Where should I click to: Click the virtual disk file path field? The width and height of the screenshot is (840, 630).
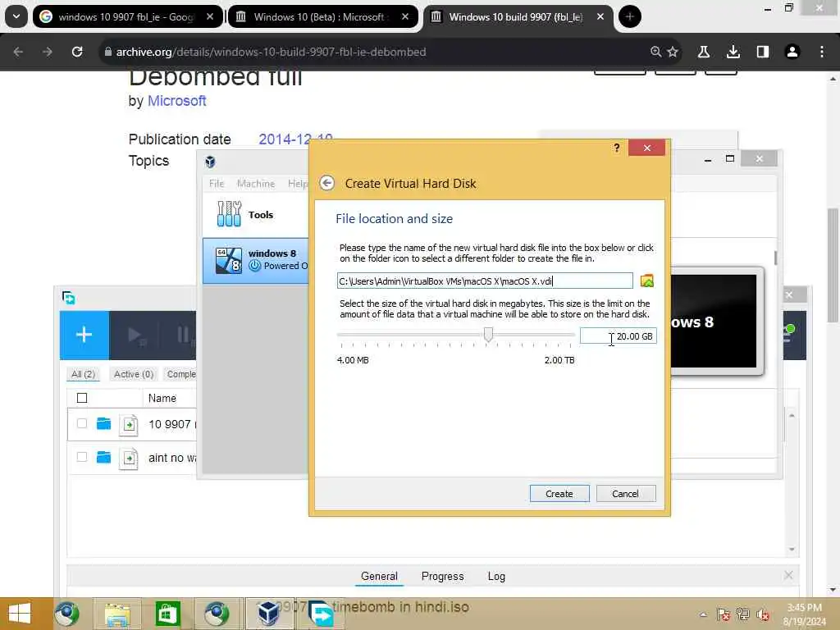485,281
